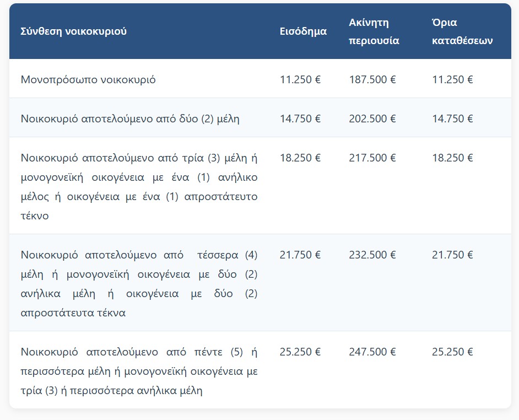Click the 25.250 € deposit limit value
The image size is (519, 420).
pyautogui.click(x=453, y=352)
